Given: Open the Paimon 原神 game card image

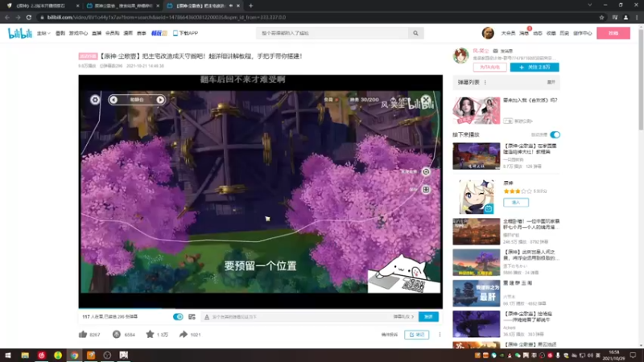Looking at the screenshot, I should point(477,196).
